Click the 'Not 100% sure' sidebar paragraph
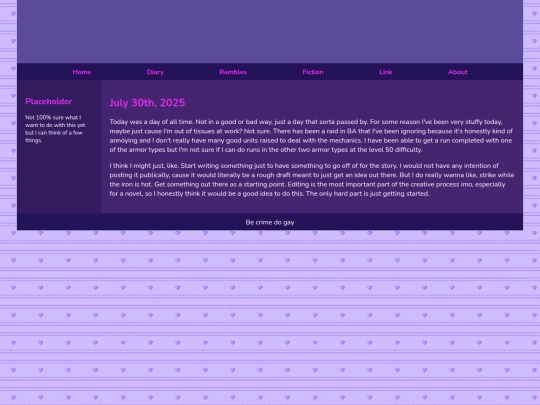This screenshot has height=405, width=540. 55,129
